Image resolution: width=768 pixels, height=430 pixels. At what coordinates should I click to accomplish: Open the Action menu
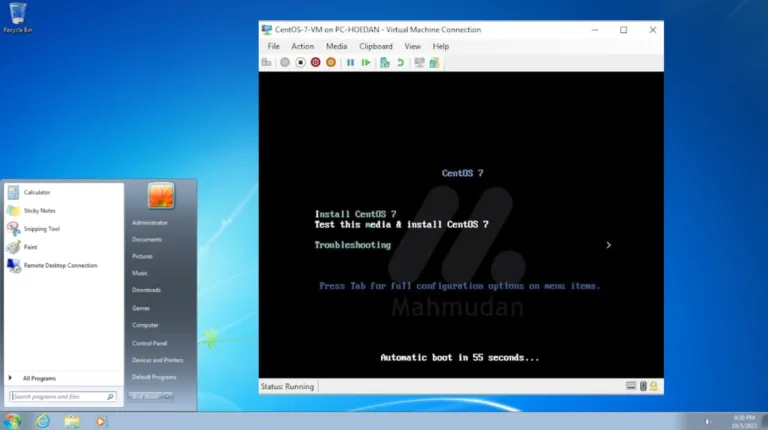303,46
